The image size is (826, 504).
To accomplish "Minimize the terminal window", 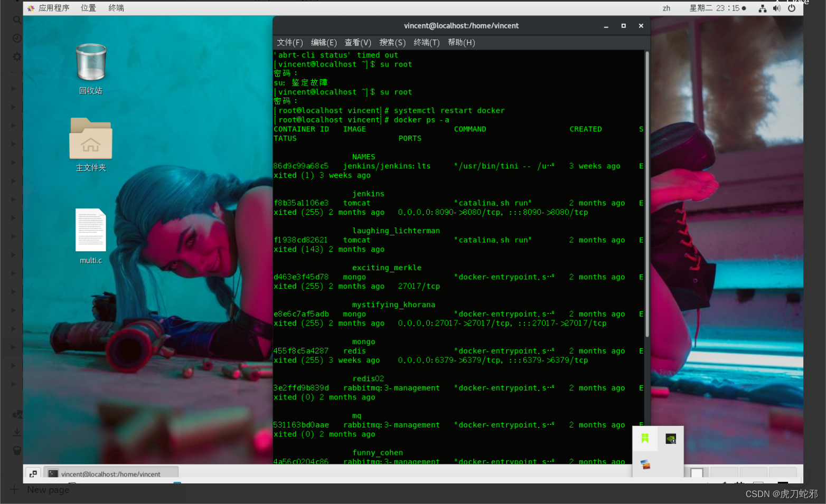I will (x=606, y=26).
